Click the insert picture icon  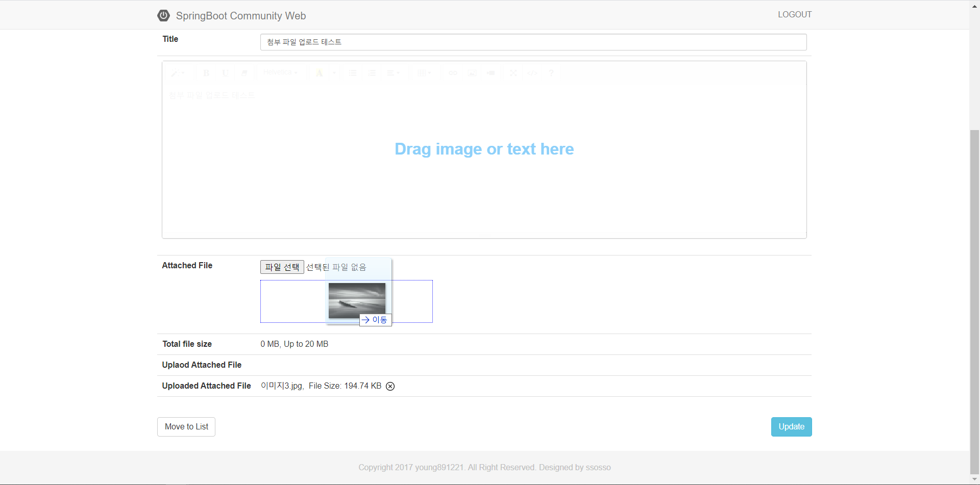472,73
